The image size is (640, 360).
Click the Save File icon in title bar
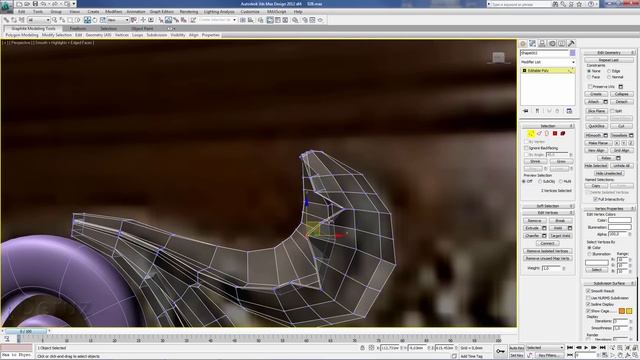pos(35,4)
